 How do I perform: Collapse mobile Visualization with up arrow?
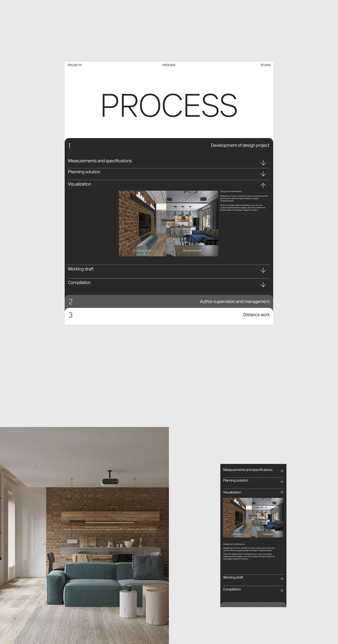pyautogui.click(x=282, y=493)
